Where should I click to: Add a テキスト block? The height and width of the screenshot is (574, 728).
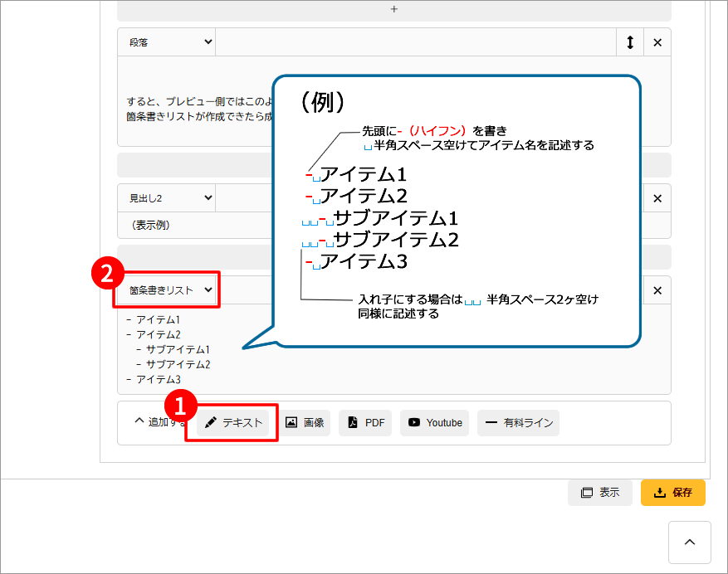point(233,423)
